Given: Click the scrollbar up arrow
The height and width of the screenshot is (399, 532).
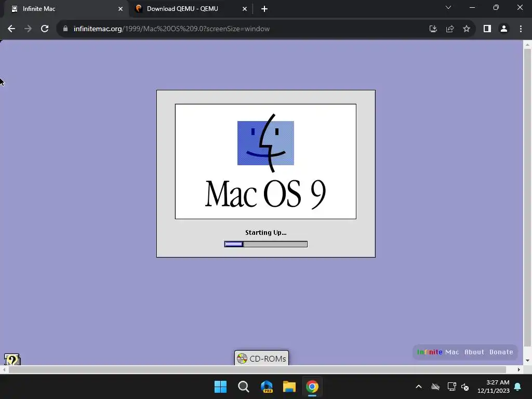Looking at the screenshot, I should point(527,45).
